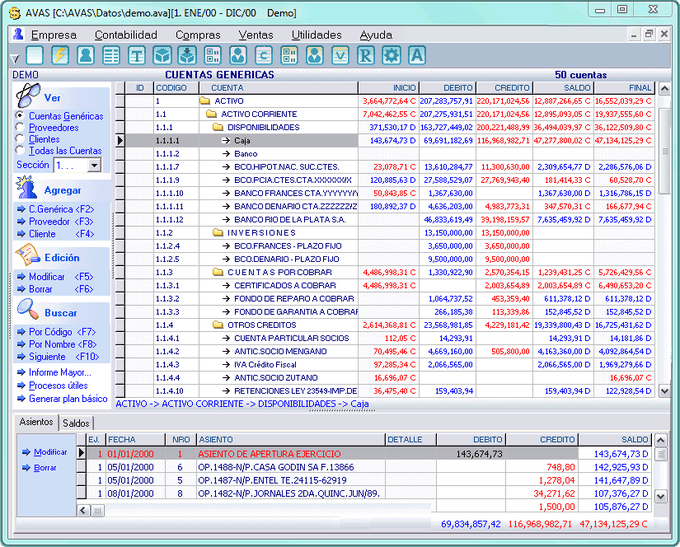Click the letter T toolbar icon

(x=137, y=55)
